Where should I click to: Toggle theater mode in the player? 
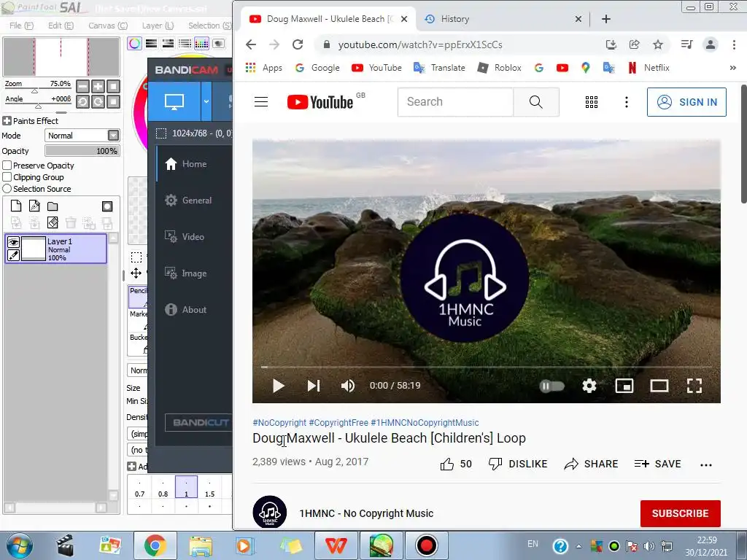[x=659, y=386]
